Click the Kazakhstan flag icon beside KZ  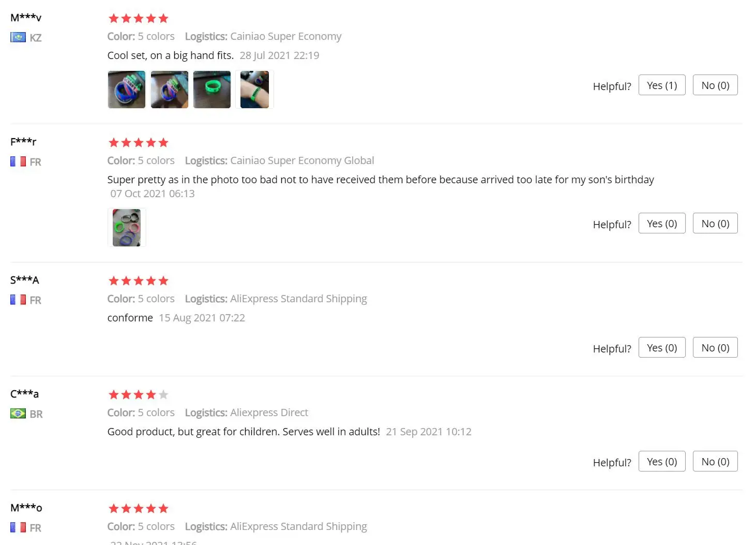click(x=18, y=37)
